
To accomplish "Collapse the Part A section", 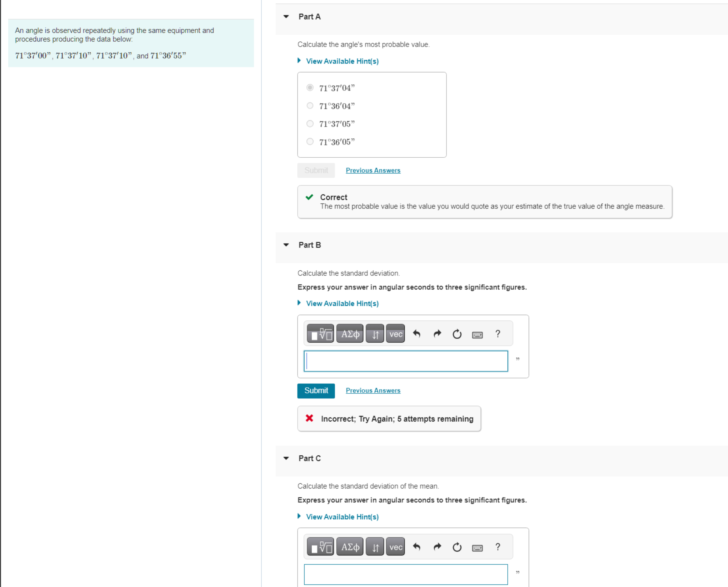I will [x=286, y=17].
